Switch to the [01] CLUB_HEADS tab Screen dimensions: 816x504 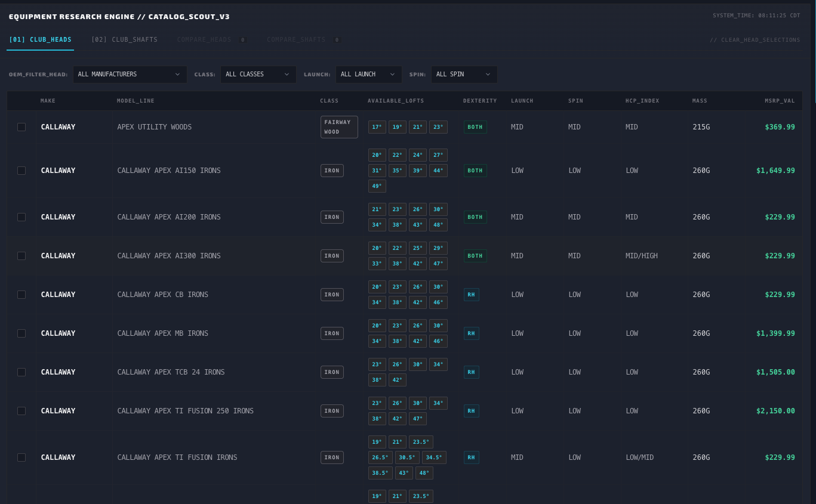pos(40,40)
